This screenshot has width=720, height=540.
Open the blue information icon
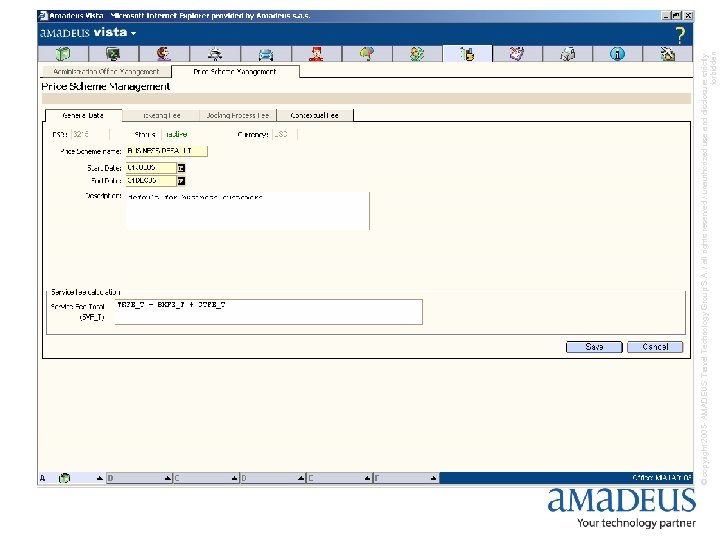tap(617, 54)
